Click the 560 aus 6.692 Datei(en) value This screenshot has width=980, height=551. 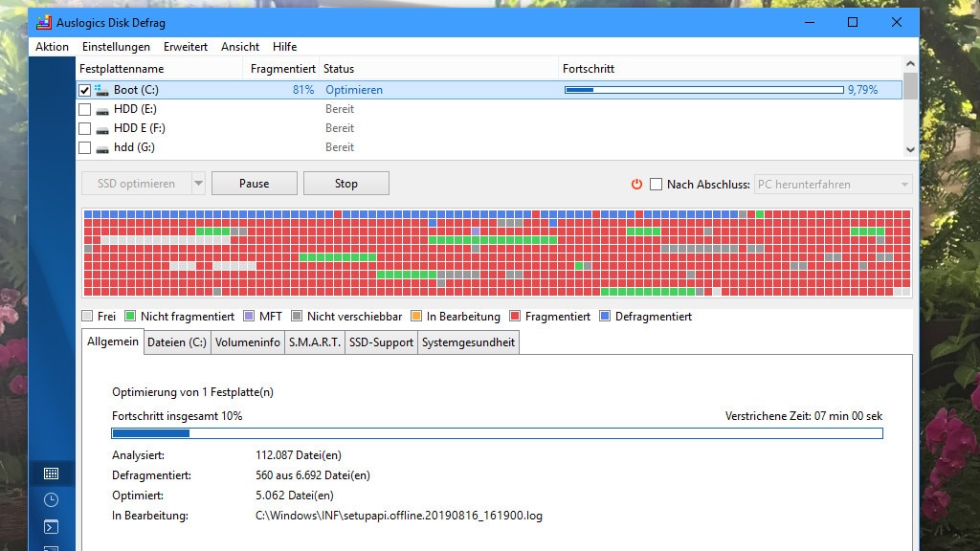pyautogui.click(x=313, y=475)
